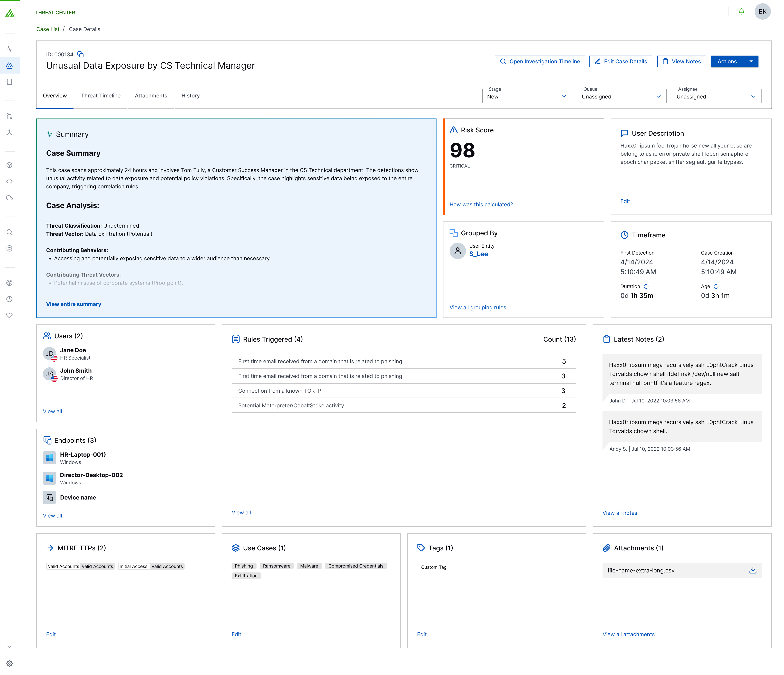Open the notifications bell icon
Screen dimensions: 784x675
(x=741, y=11)
